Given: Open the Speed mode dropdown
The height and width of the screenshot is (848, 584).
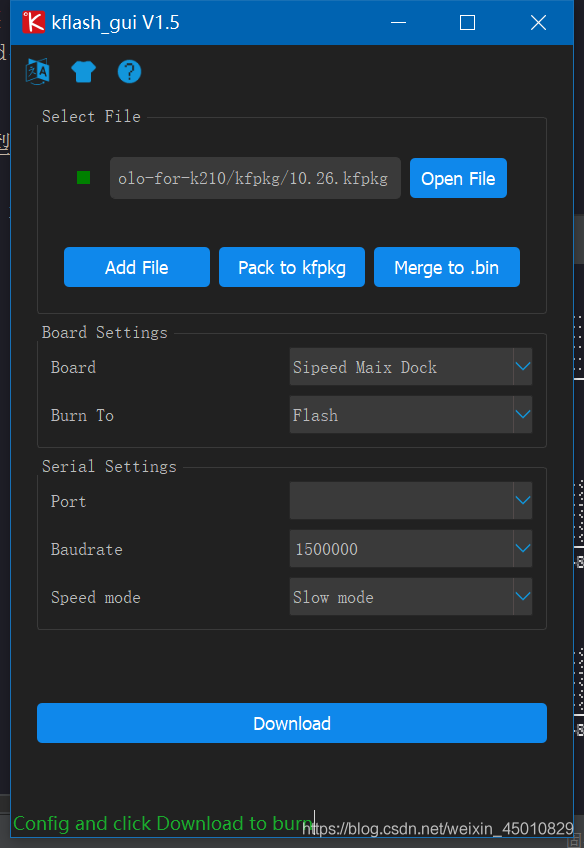Looking at the screenshot, I should tap(411, 597).
